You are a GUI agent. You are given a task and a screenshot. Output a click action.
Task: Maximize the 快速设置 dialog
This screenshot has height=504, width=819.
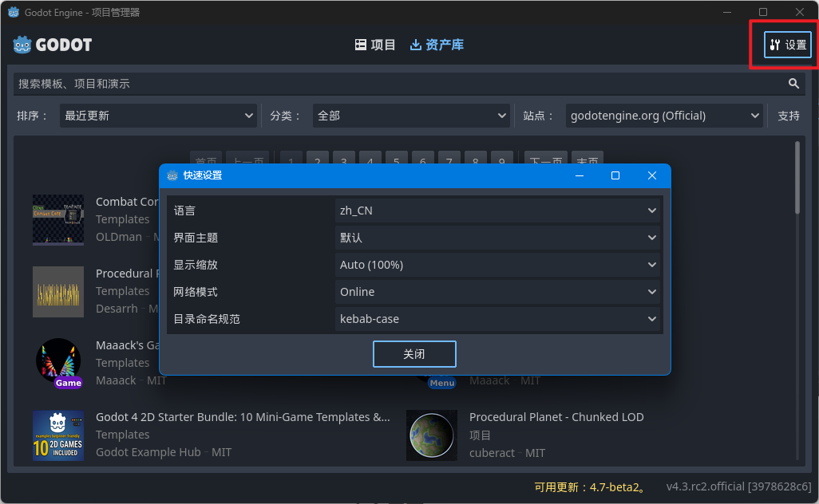(615, 175)
